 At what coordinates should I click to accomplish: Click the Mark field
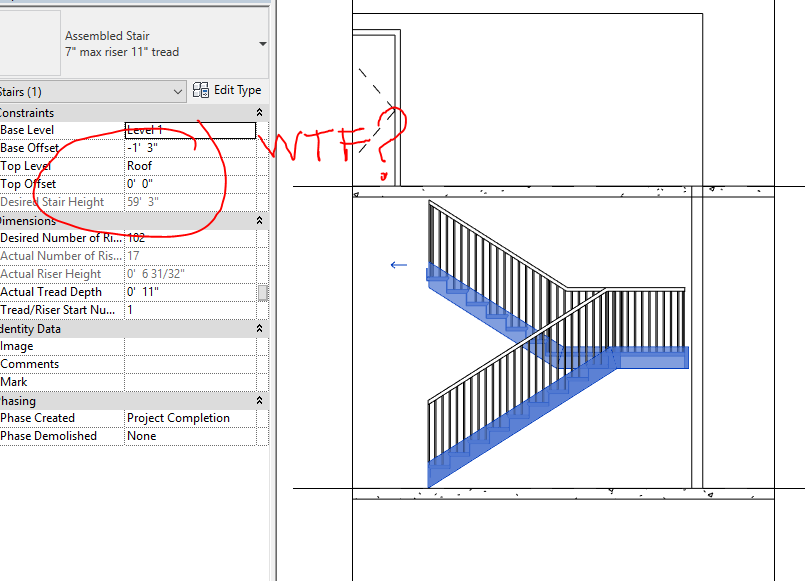[x=190, y=381]
